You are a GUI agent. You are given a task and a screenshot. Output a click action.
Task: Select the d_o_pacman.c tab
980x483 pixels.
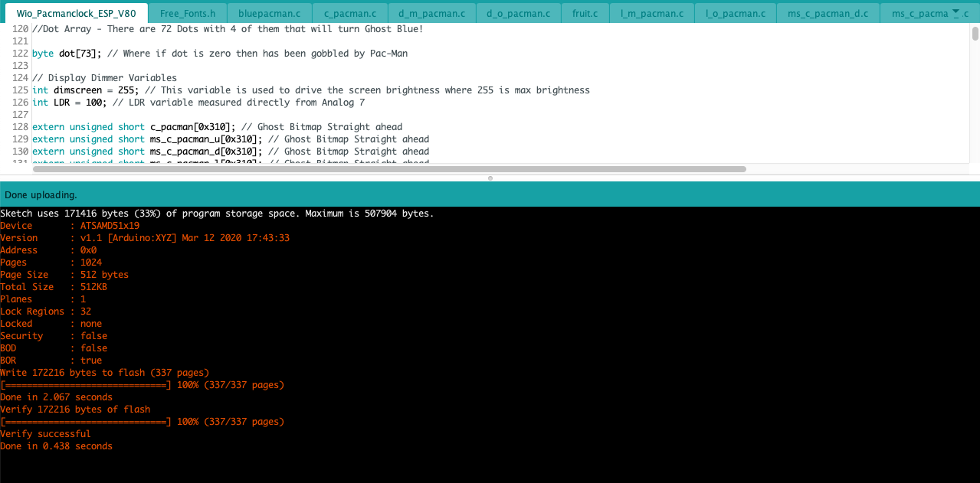518,12
